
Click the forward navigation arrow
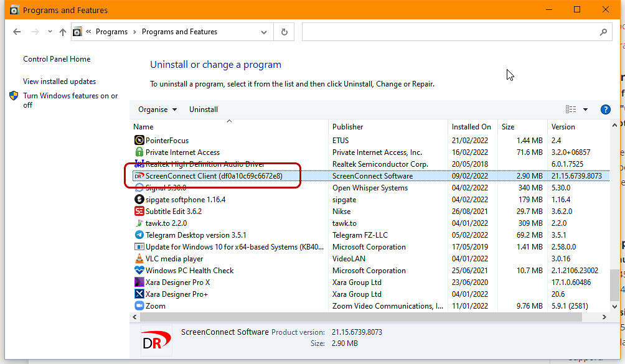click(x=35, y=32)
